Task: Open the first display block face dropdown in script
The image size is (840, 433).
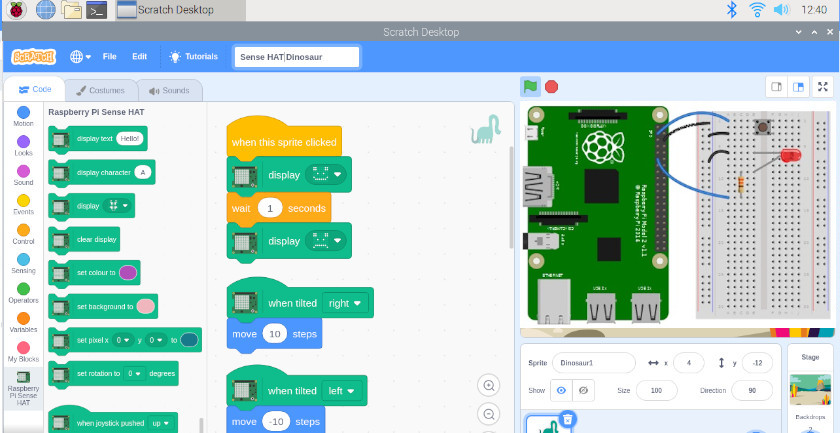Action: 326,175
